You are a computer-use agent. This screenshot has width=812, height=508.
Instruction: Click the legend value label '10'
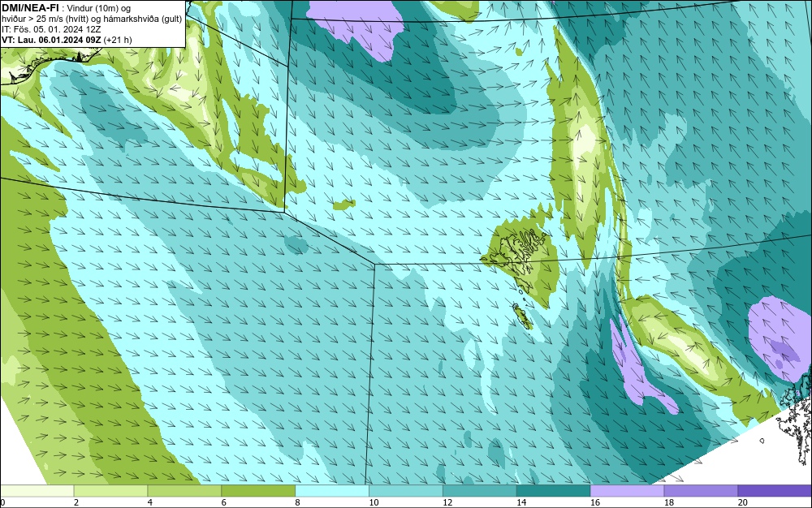point(374,502)
